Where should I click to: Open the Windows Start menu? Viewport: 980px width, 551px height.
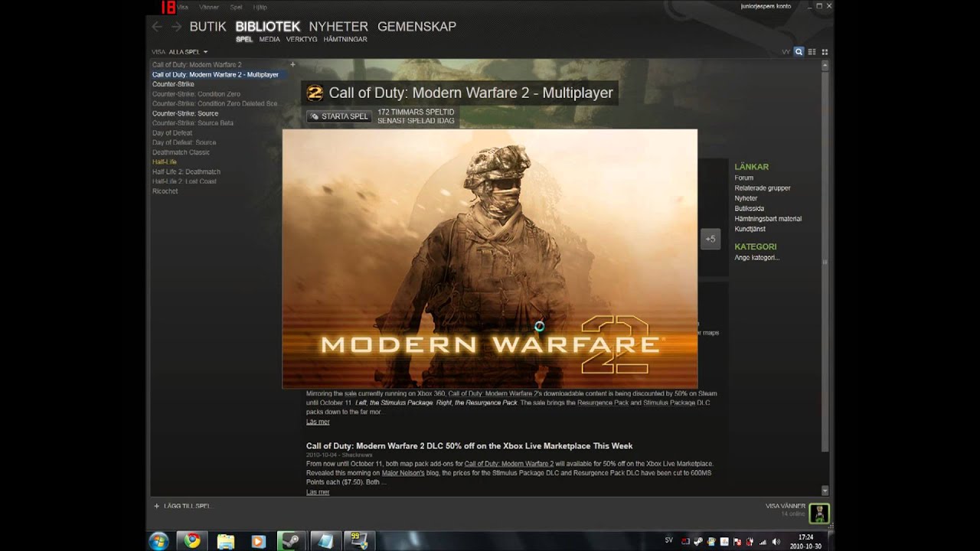coord(159,541)
